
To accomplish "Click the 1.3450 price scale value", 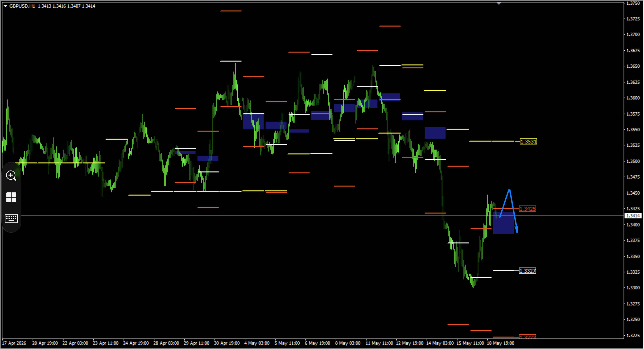I will (x=633, y=193).
